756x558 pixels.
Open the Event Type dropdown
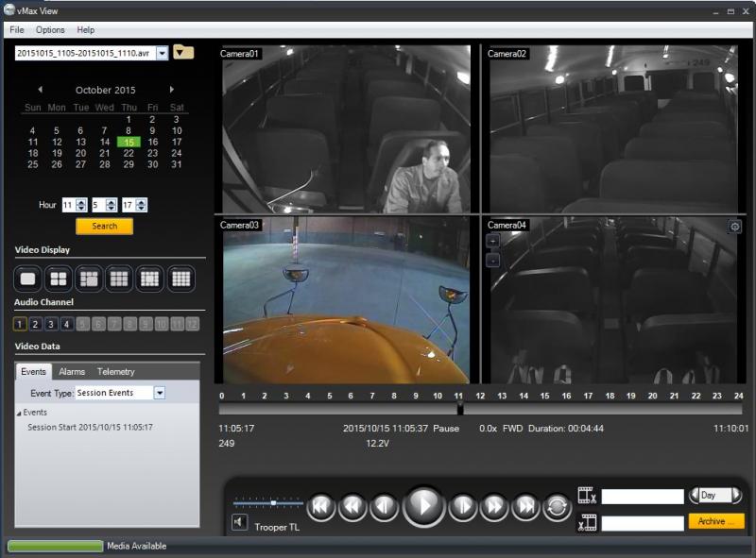coord(159,393)
